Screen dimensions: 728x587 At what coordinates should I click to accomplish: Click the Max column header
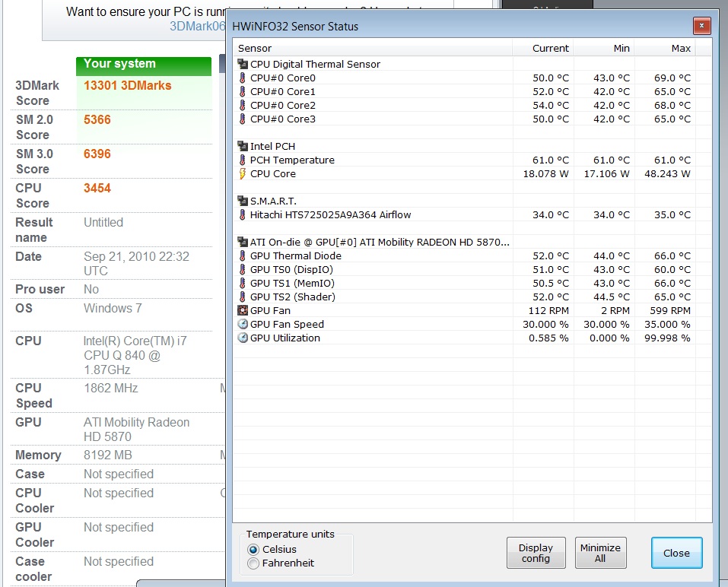click(664, 48)
